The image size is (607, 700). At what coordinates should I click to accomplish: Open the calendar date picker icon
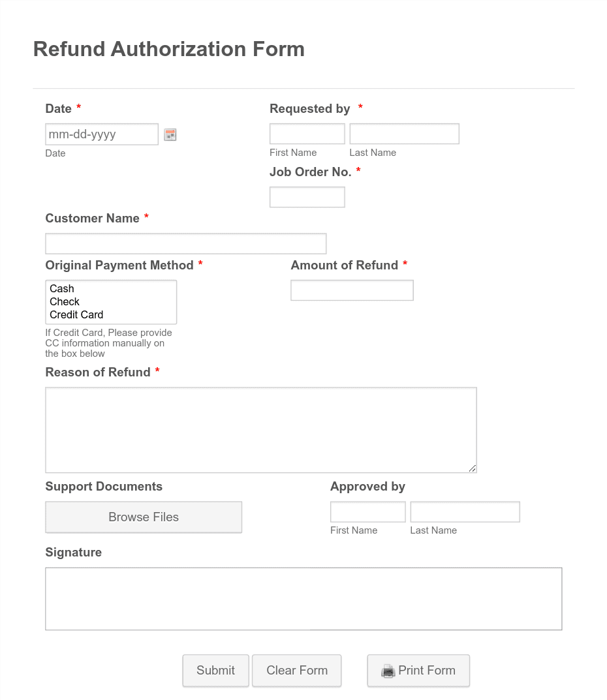pos(170,134)
